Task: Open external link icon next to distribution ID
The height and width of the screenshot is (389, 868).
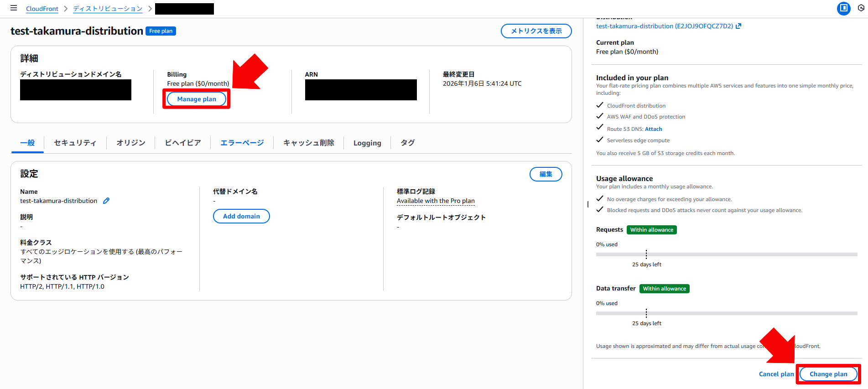Action: pos(738,26)
